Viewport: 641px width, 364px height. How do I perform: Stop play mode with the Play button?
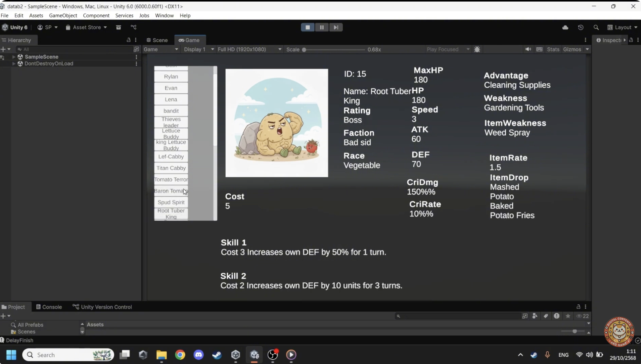click(308, 27)
